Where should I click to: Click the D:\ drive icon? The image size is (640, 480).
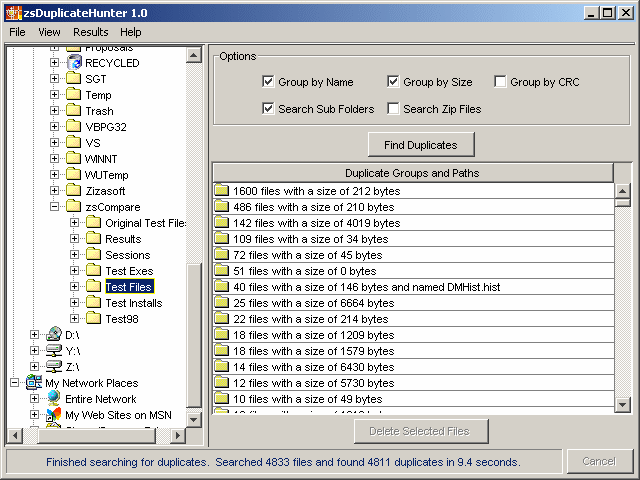(54, 334)
